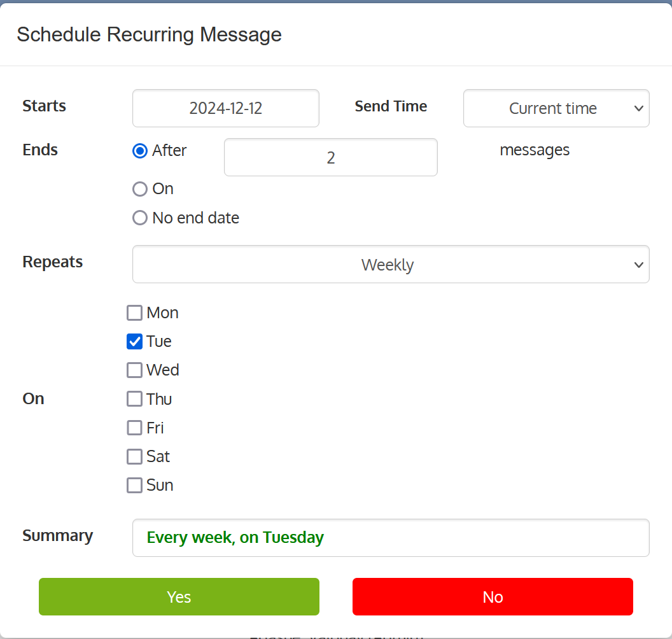Viewport: 672px width, 639px height.
Task: Select the No end date radio button
Action: point(140,218)
